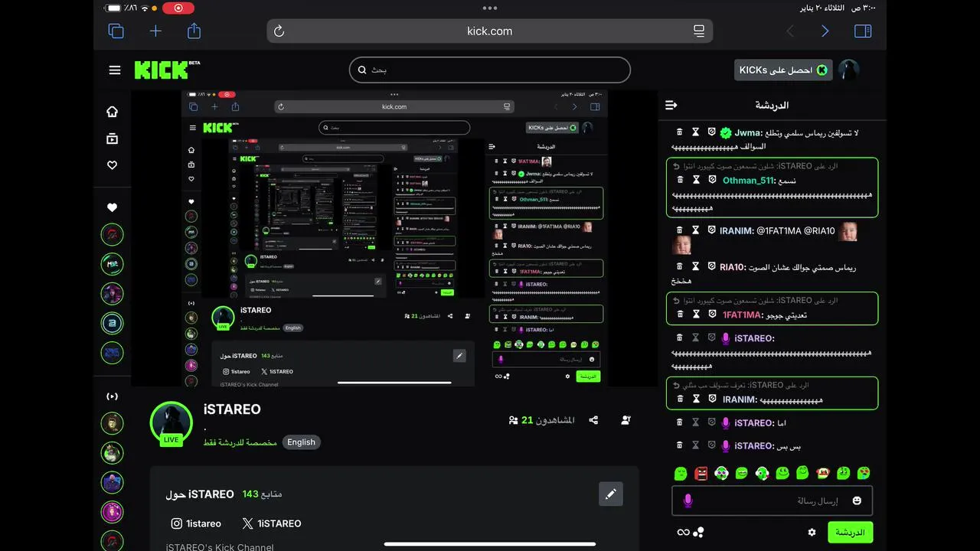Click the English language tag
This screenshot has height=551, width=980.
tap(301, 442)
